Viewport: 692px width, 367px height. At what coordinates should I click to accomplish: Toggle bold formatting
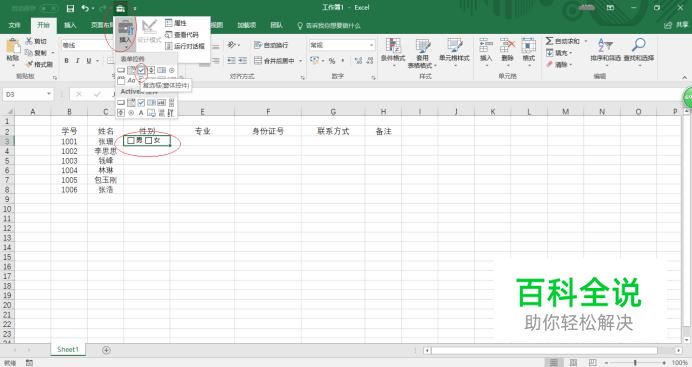coord(66,60)
